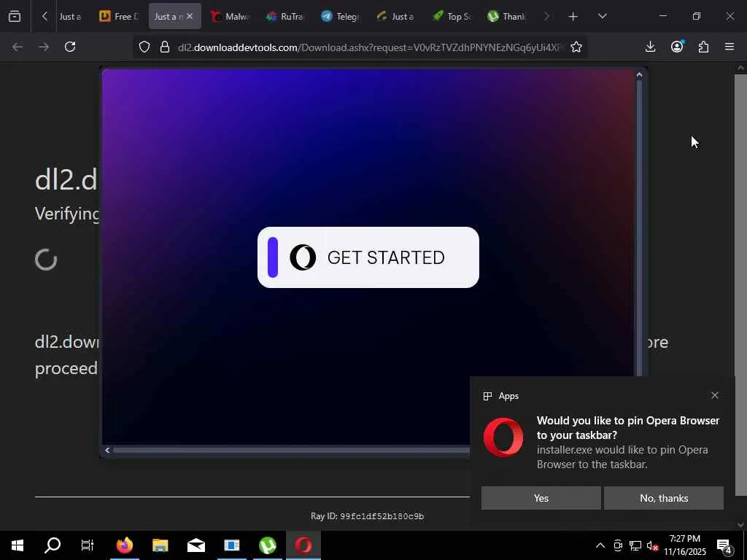
Task: Expand the list all tabs dropdown
Action: pos(602,16)
